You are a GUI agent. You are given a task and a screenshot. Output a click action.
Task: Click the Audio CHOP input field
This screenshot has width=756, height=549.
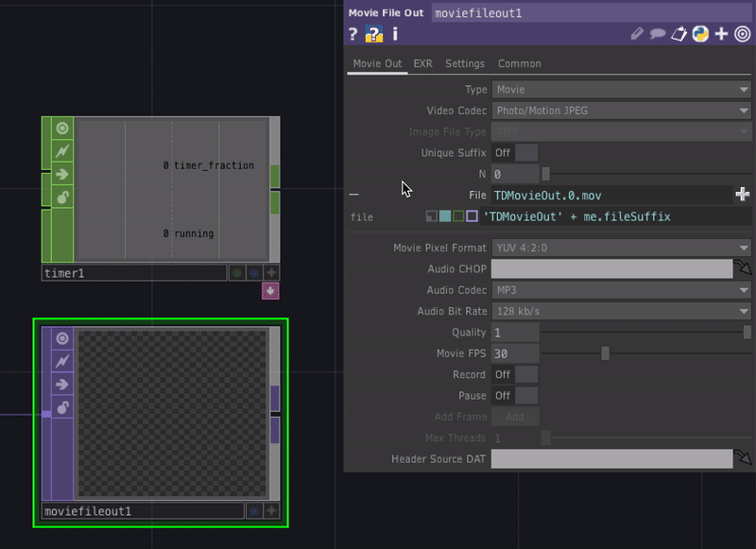click(611, 269)
